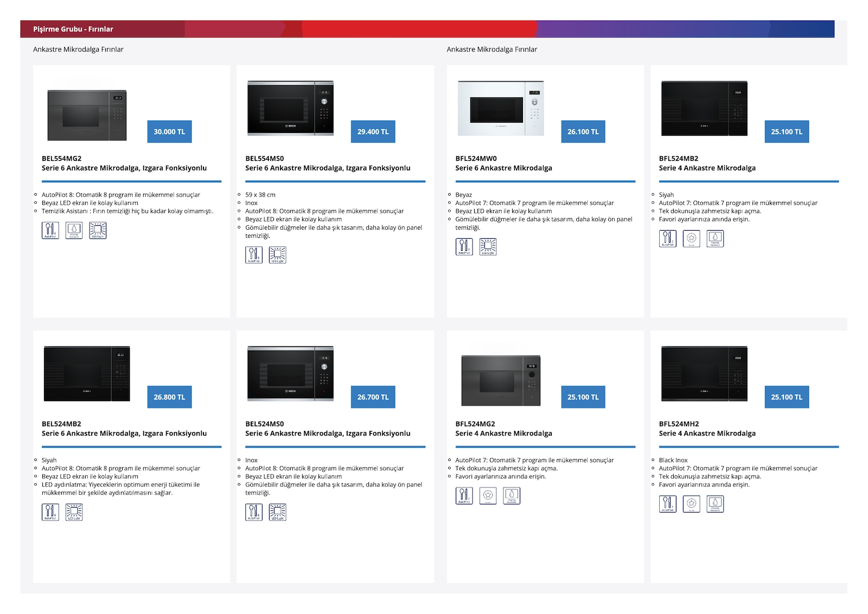Click the model name BFL524MW0
868x614 pixels.
click(476, 159)
